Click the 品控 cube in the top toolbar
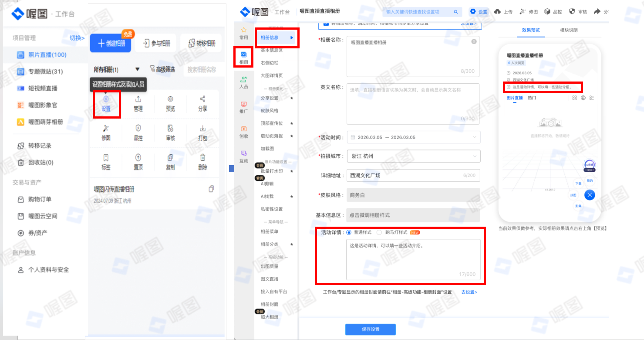The image size is (644, 340). [547, 12]
